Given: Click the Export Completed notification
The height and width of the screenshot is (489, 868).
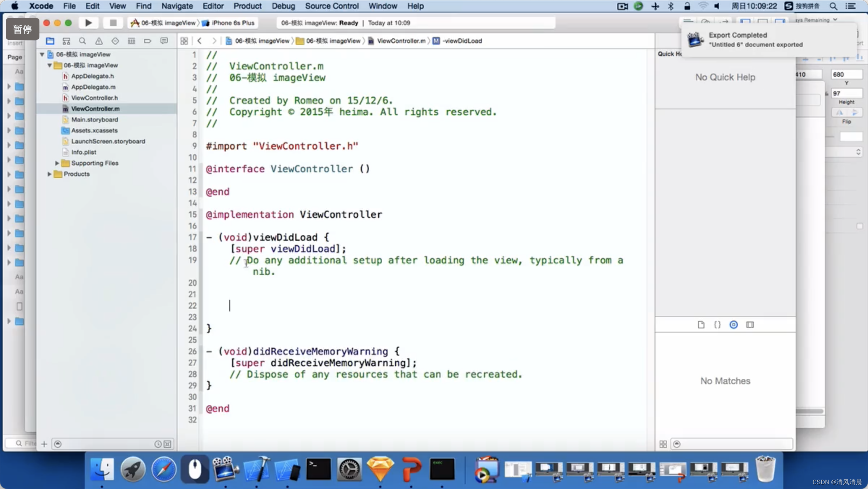Looking at the screenshot, I should click(770, 40).
